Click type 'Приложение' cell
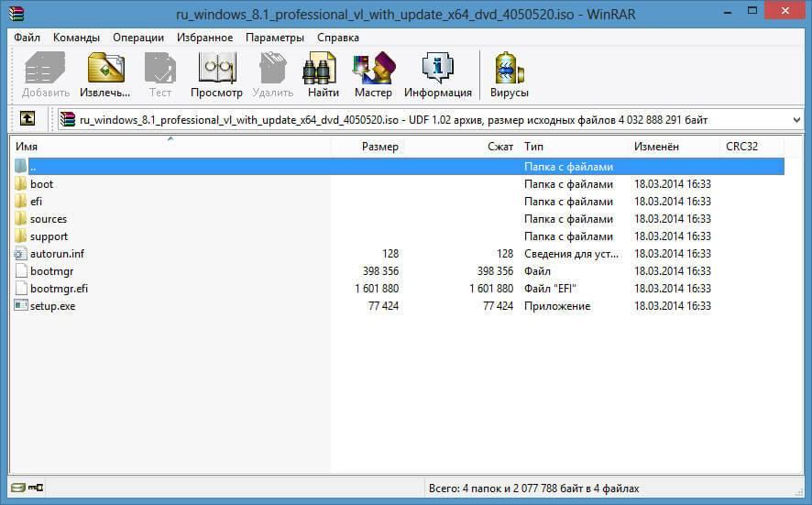This screenshot has height=505, width=812. (557, 305)
